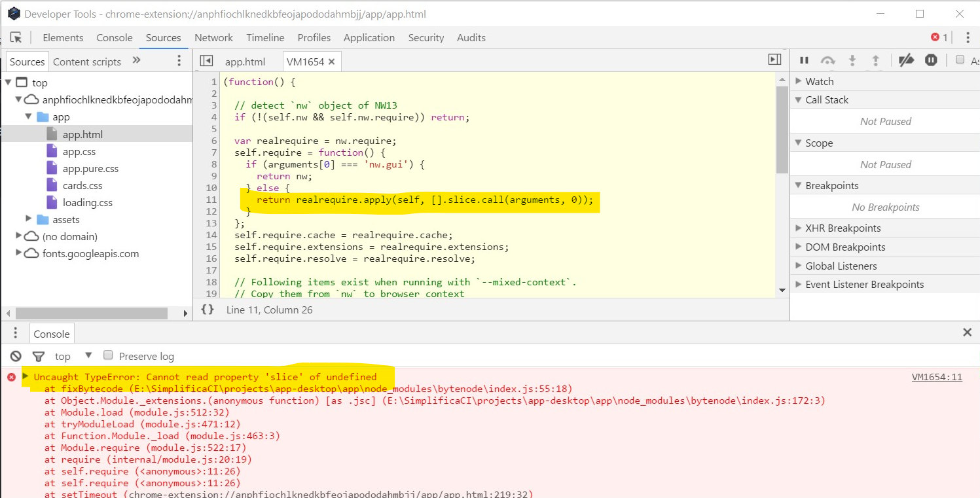The height and width of the screenshot is (498, 980).
Task: Open the DevTools three-dot customize menu
Action: coord(968,38)
